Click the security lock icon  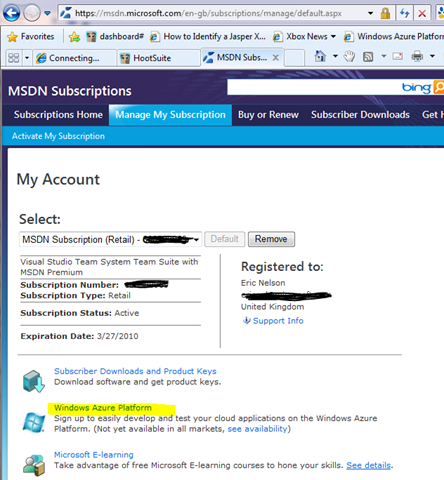click(385, 13)
